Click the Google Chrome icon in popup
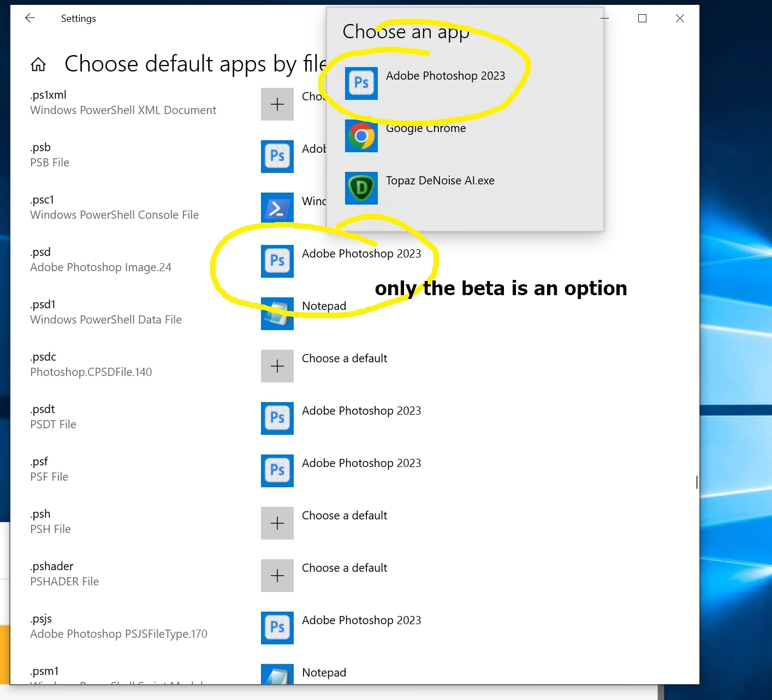Image resolution: width=772 pixels, height=700 pixels. (361, 136)
